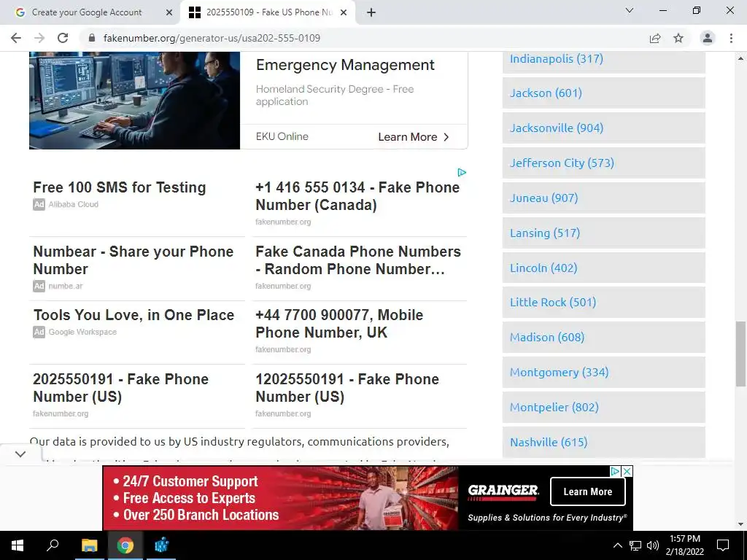Reload the current page
This screenshot has height=560, width=747.
click(63, 38)
